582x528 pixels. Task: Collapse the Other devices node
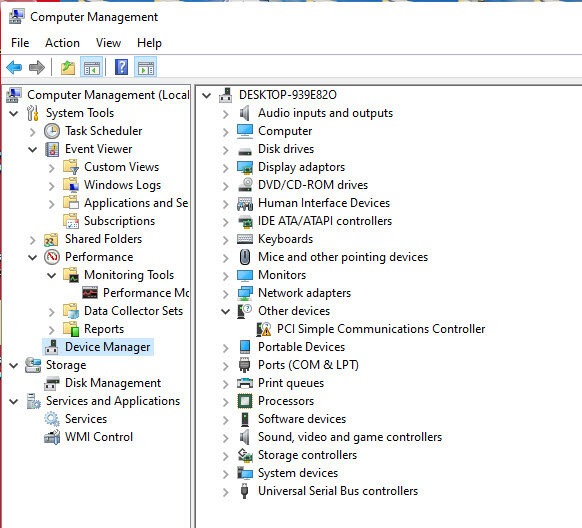tap(225, 311)
